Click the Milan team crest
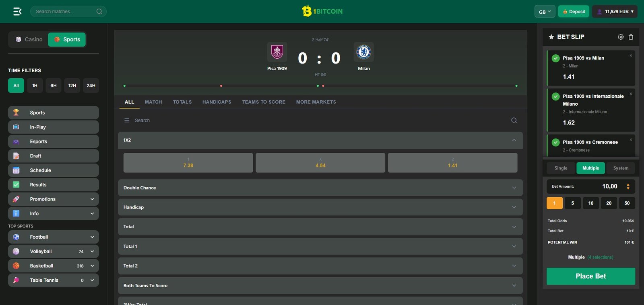Screen dimensions: 644x305 coord(364,52)
